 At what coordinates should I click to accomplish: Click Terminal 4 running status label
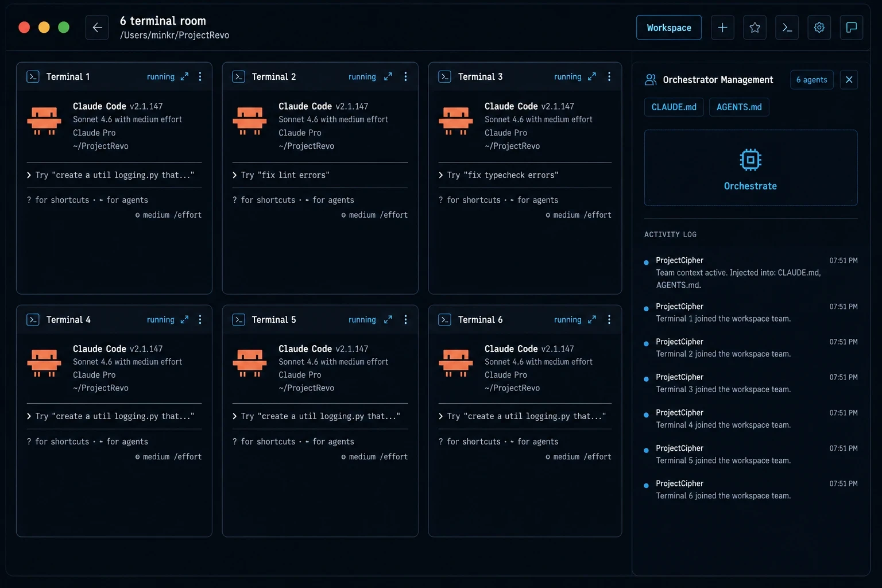tap(160, 319)
